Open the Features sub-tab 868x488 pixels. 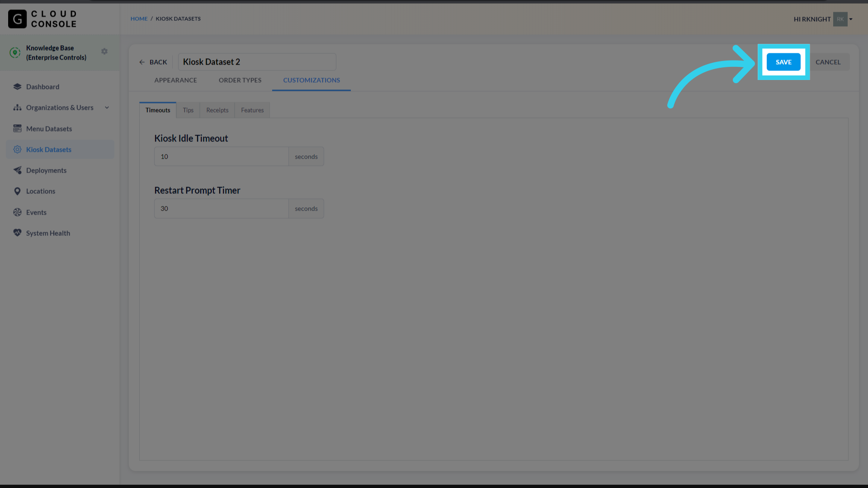(x=252, y=110)
